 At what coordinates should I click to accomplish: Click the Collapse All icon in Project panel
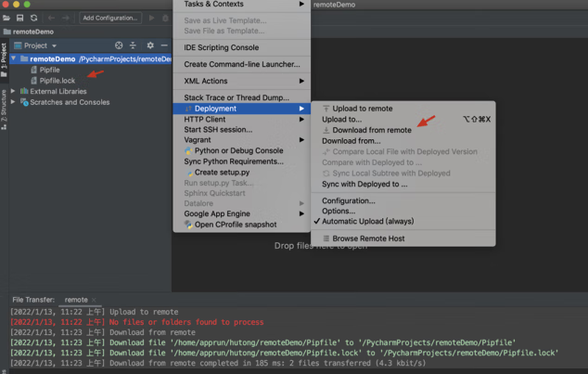(x=133, y=45)
